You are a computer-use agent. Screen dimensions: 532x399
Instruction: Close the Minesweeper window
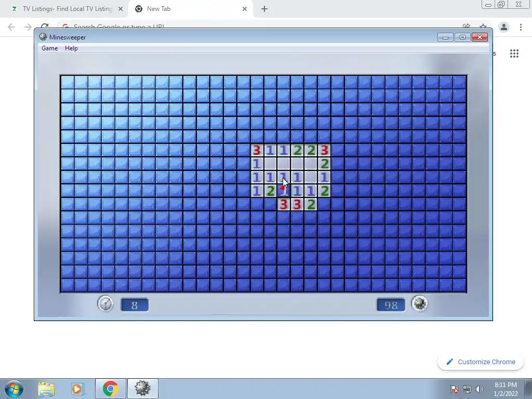coord(480,37)
